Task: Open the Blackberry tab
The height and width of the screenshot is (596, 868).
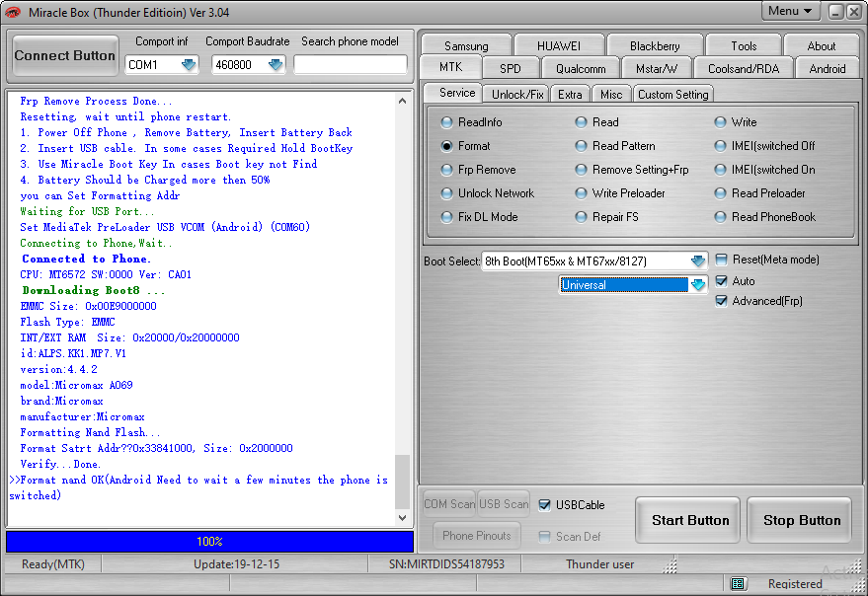Action: point(655,46)
